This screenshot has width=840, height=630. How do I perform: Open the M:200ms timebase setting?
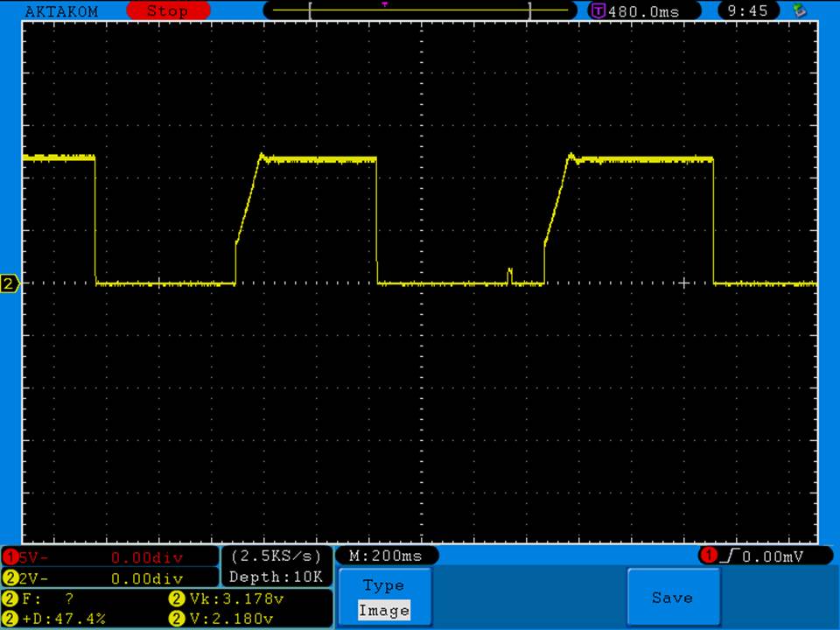click(385, 556)
